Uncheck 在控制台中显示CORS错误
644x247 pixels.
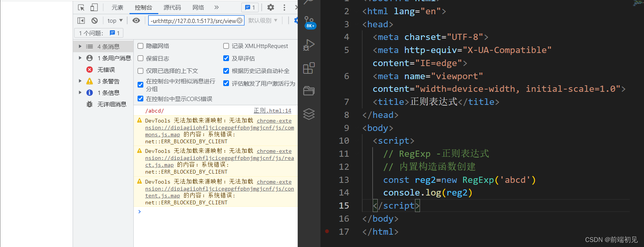[141, 99]
